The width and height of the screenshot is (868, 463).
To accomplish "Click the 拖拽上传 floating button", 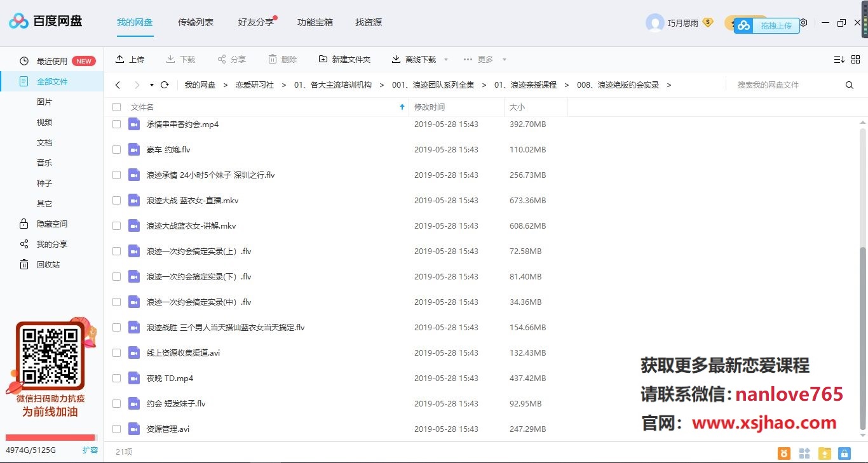I will pos(766,25).
